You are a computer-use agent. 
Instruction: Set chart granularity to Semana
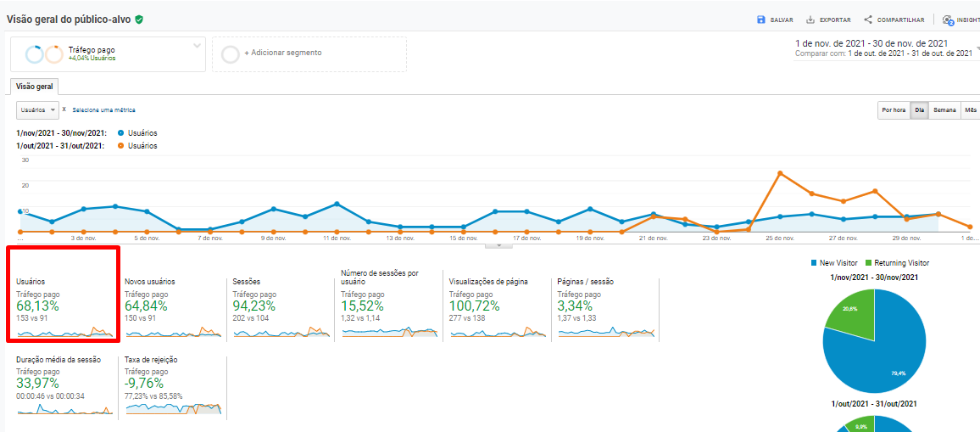[x=944, y=110]
